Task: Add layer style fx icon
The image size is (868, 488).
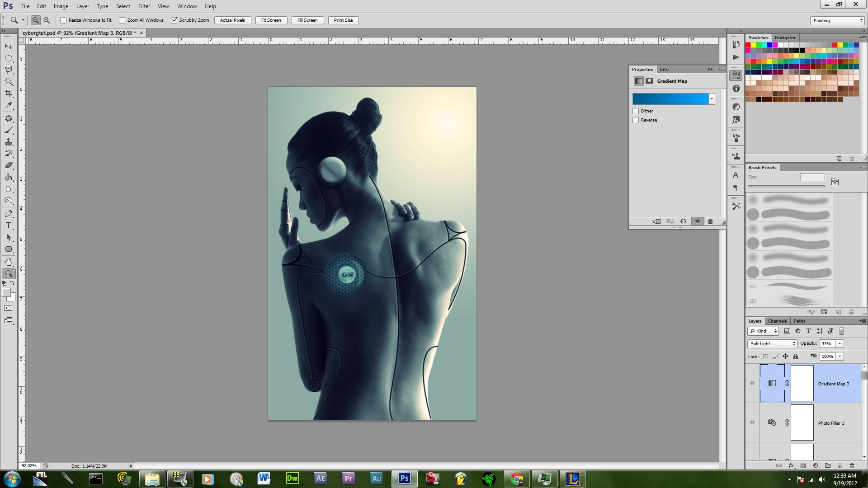Action: (x=791, y=465)
